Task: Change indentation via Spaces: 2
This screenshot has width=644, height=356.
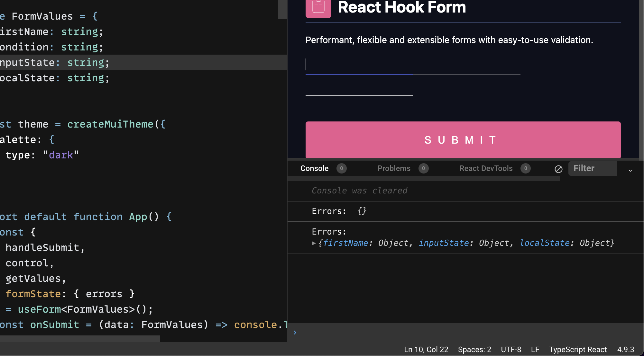Action: tap(474, 350)
